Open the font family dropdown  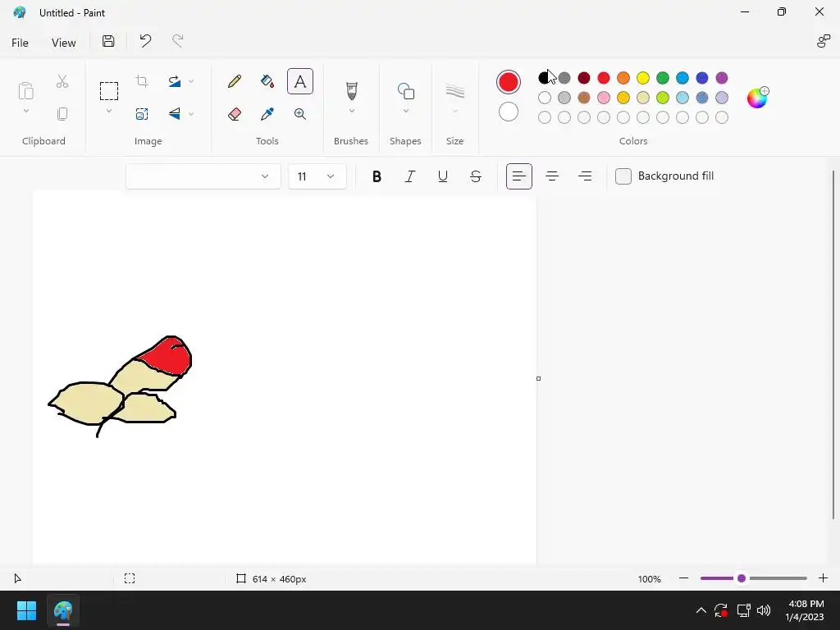[x=203, y=176]
